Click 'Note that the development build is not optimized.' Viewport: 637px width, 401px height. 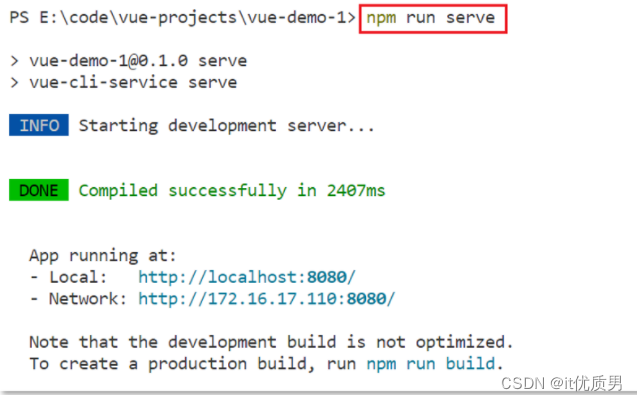point(271,342)
